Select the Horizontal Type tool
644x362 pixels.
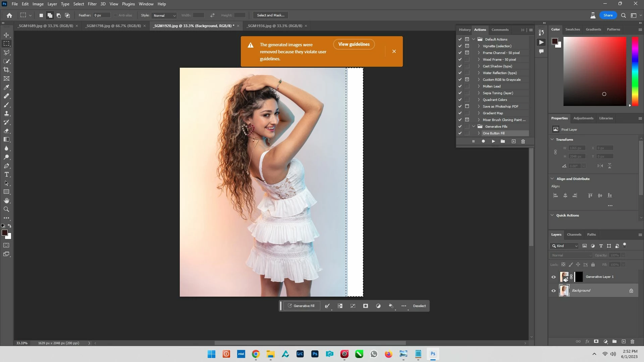click(x=6, y=175)
